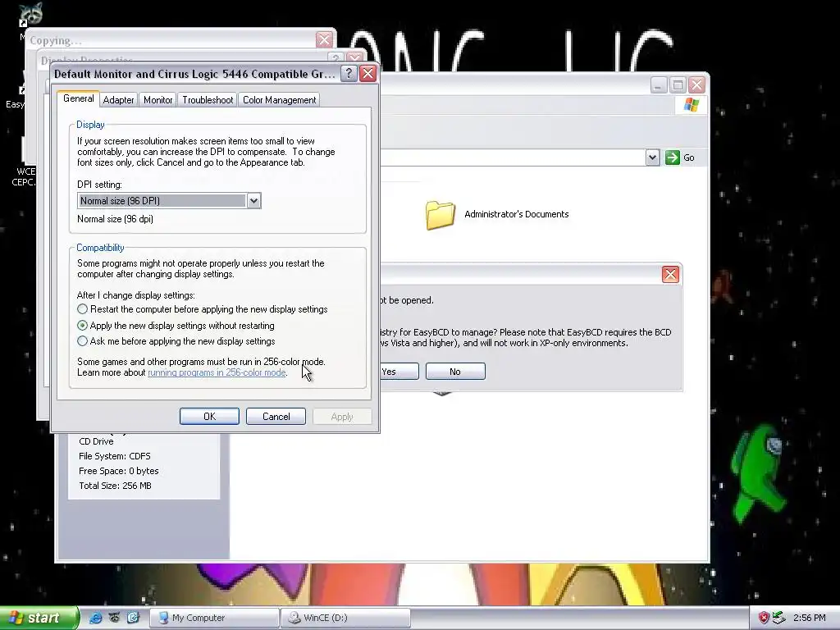This screenshot has height=630, width=840.
Task: Go to the Color Management tab
Action: 279,99
